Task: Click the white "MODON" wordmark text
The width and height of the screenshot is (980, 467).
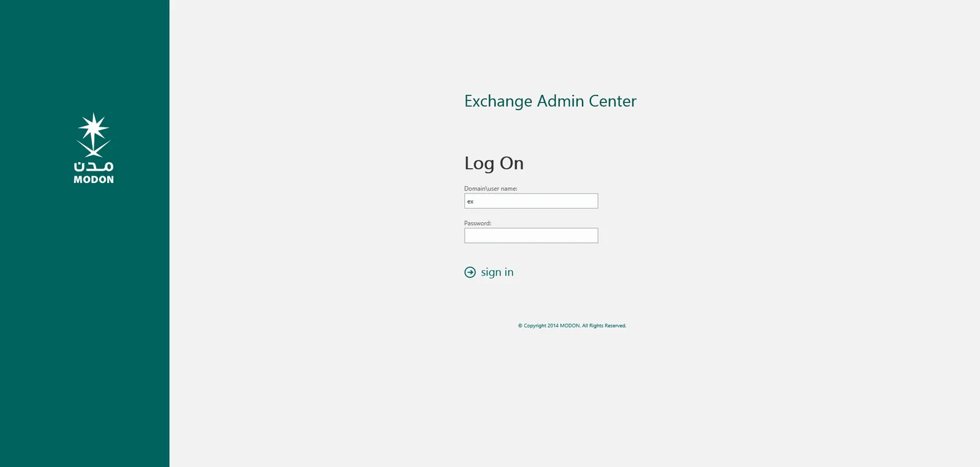Action: tap(94, 179)
